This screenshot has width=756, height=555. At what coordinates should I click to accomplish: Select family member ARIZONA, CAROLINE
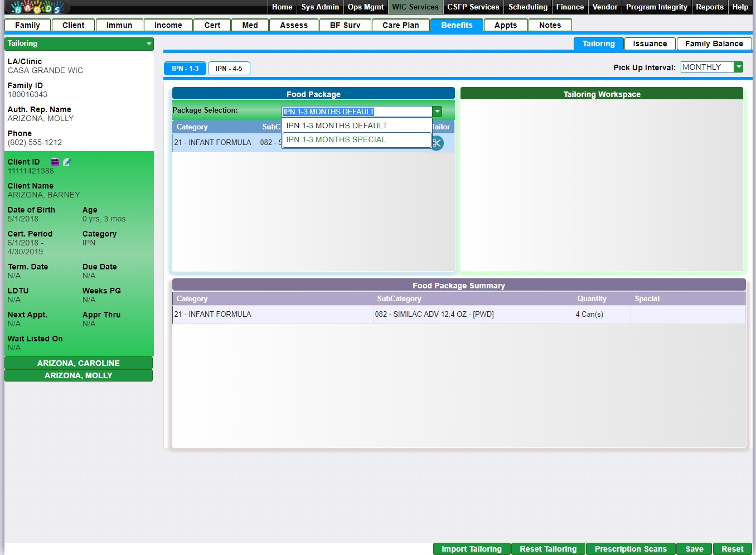coord(79,363)
